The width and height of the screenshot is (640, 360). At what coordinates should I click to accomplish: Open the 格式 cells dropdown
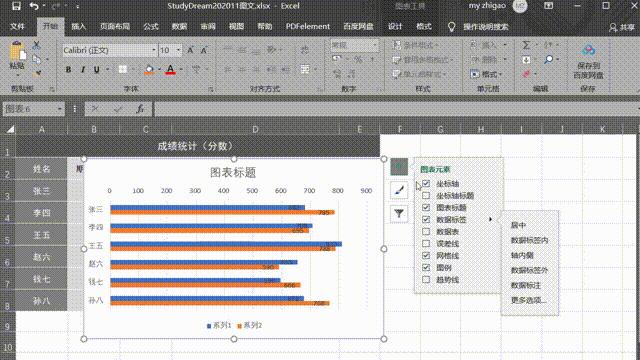point(486,74)
